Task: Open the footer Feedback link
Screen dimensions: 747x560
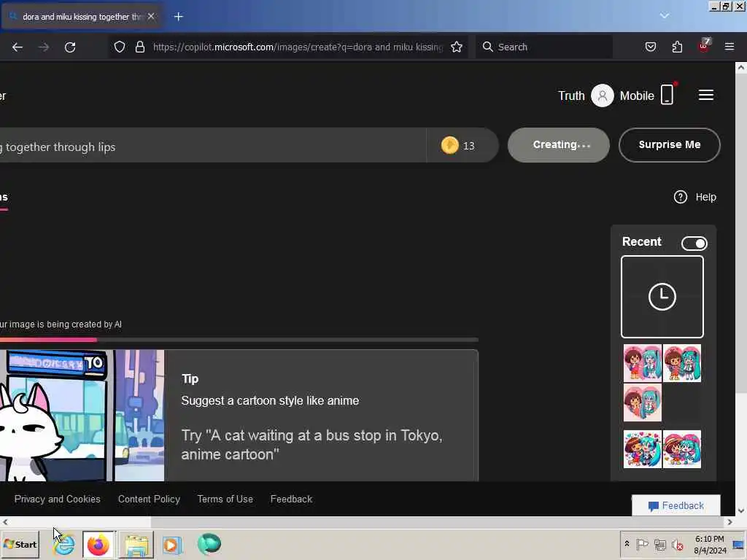Action: (x=292, y=499)
